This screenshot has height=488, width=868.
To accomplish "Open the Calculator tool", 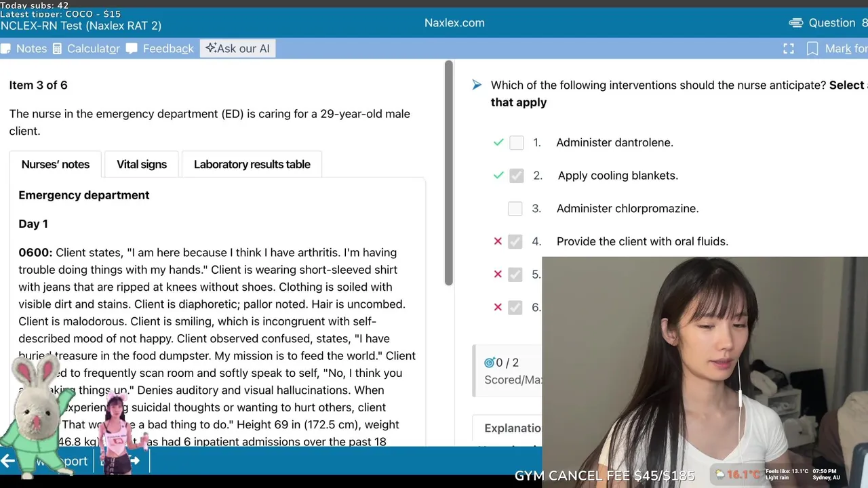I will (86, 49).
